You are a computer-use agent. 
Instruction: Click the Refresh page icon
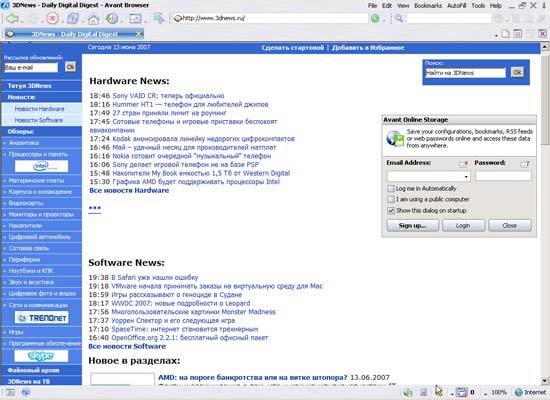(x=73, y=18)
